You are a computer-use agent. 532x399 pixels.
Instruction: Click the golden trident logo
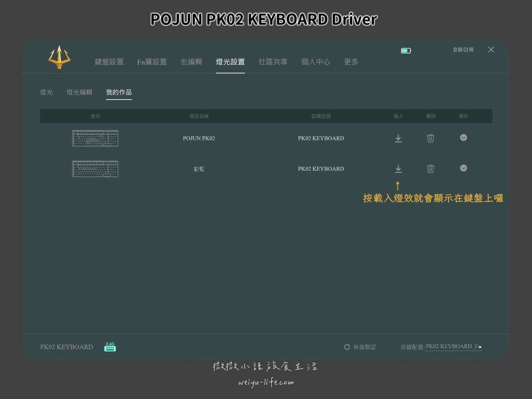pyautogui.click(x=59, y=57)
